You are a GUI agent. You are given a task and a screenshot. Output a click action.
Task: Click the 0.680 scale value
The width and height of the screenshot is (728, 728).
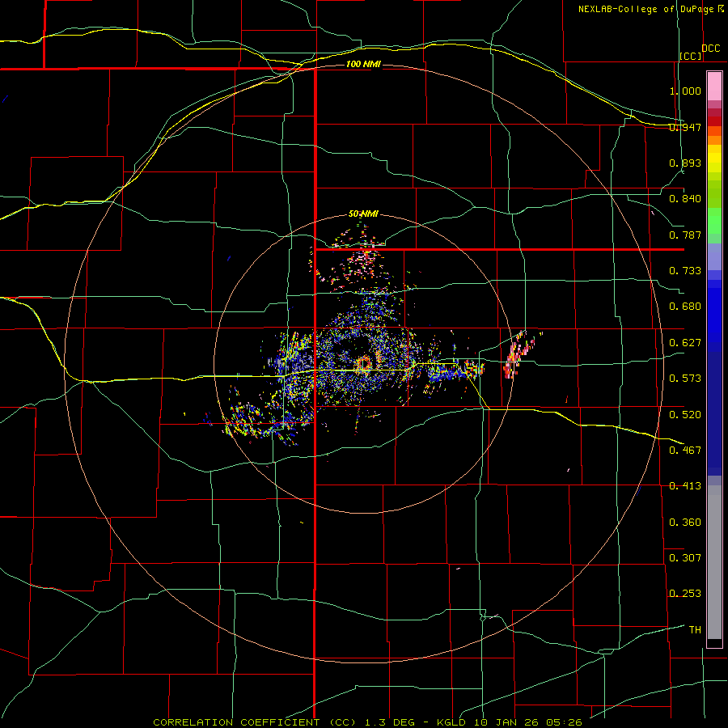pyautogui.click(x=685, y=307)
